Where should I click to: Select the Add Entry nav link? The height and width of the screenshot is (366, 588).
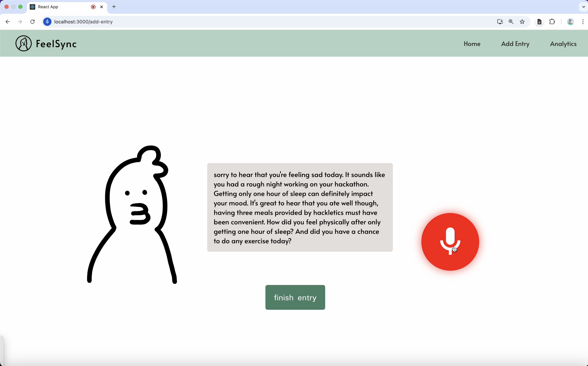pyautogui.click(x=515, y=44)
